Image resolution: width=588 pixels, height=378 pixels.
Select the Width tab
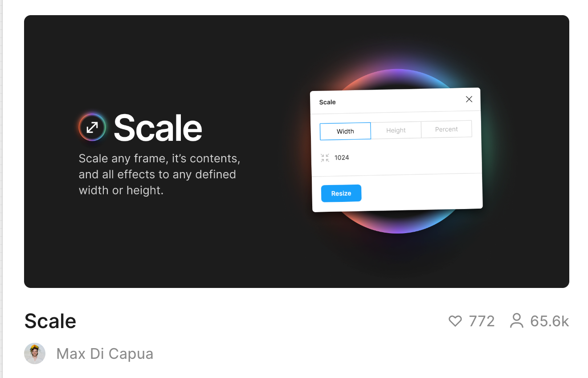[x=345, y=131]
